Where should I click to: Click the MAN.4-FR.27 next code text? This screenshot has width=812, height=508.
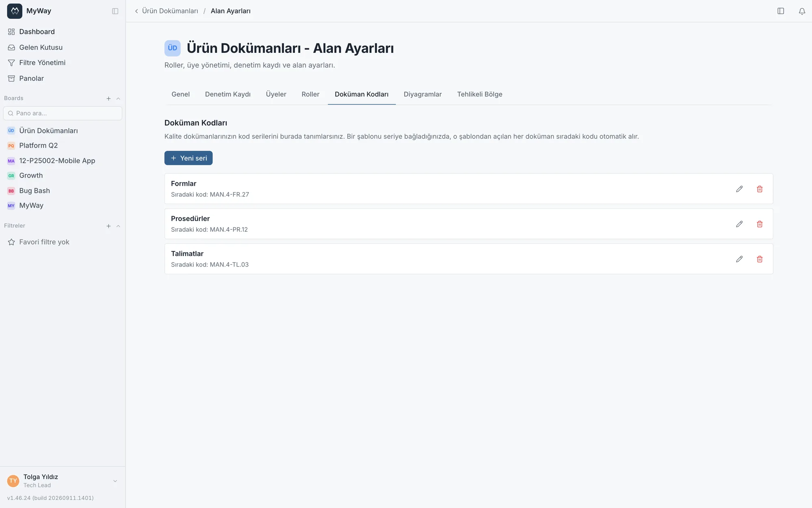click(229, 195)
